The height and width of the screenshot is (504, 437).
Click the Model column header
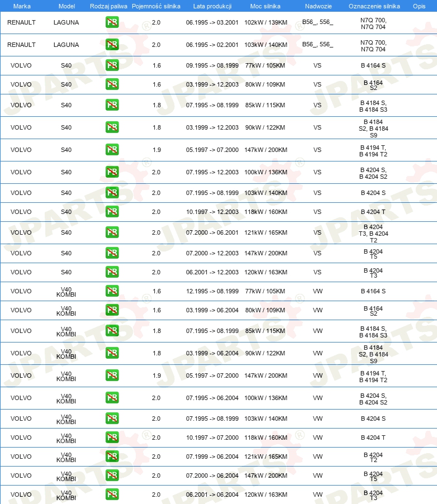coord(66,6)
